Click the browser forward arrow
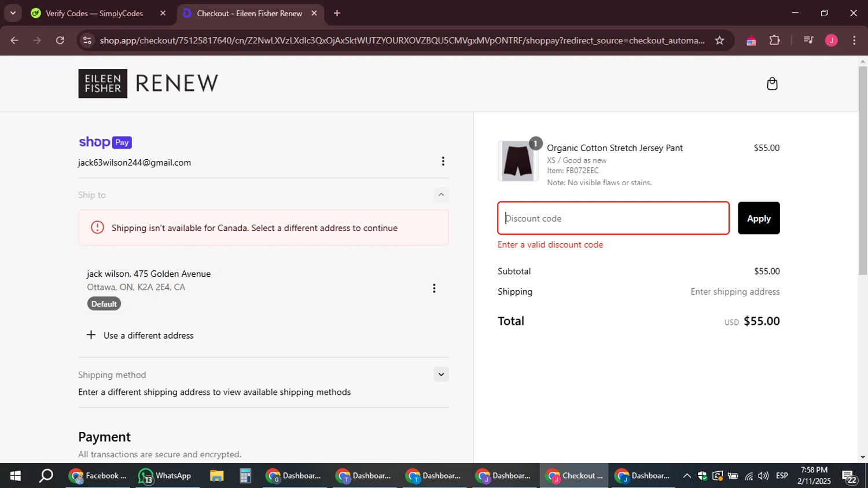Viewport: 868px width, 488px height. coord(37,41)
